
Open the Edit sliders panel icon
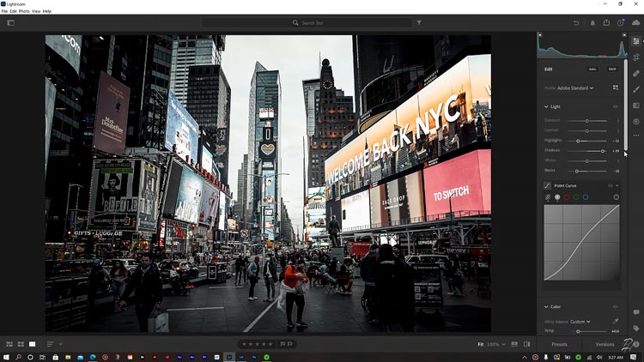coord(636,41)
